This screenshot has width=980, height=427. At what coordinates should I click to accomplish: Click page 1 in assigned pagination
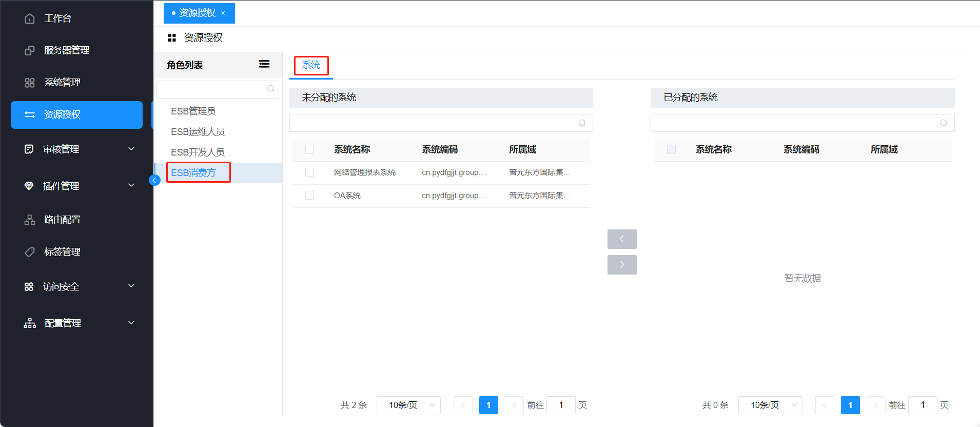click(850, 405)
